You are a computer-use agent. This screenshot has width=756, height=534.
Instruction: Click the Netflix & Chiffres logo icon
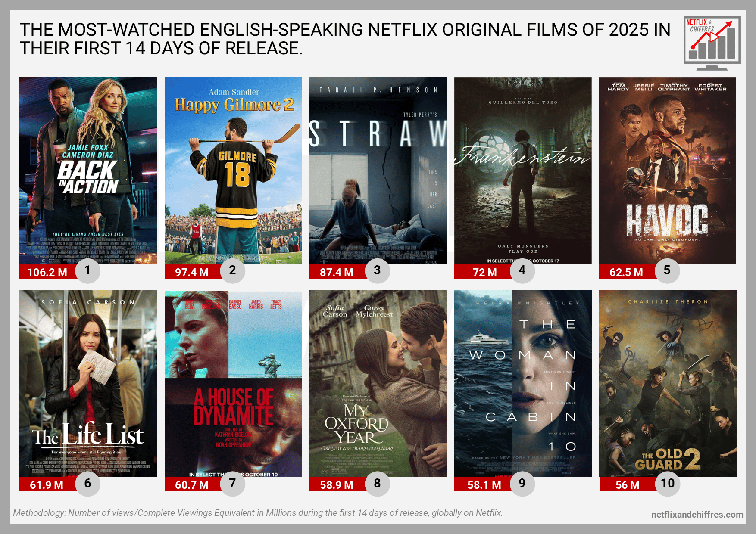712,43
